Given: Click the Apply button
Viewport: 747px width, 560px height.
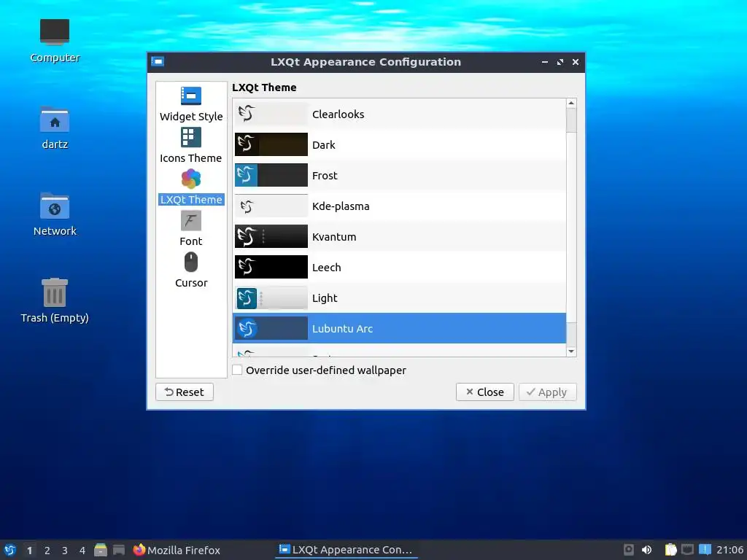Looking at the screenshot, I should coord(547,392).
